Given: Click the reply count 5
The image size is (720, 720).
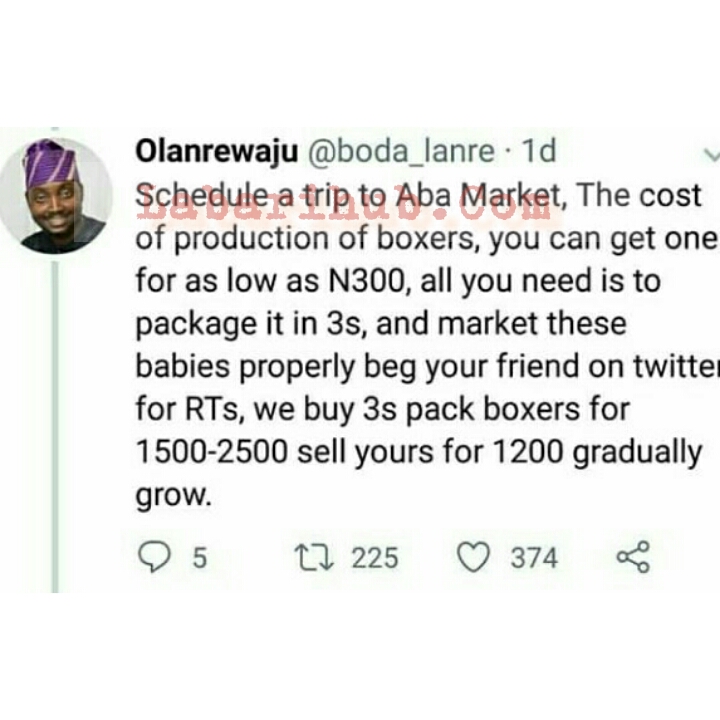Looking at the screenshot, I should tap(200, 558).
